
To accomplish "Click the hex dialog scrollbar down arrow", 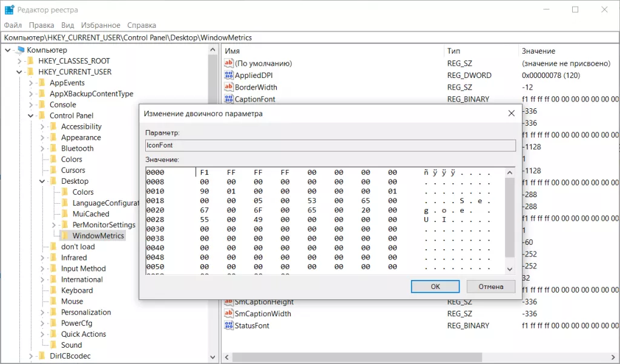I will coord(510,269).
